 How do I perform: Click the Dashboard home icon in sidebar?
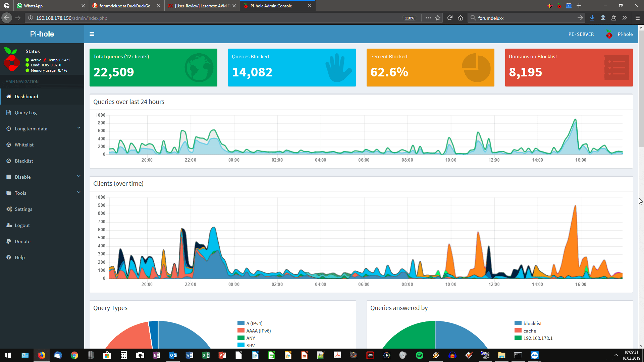point(9,97)
